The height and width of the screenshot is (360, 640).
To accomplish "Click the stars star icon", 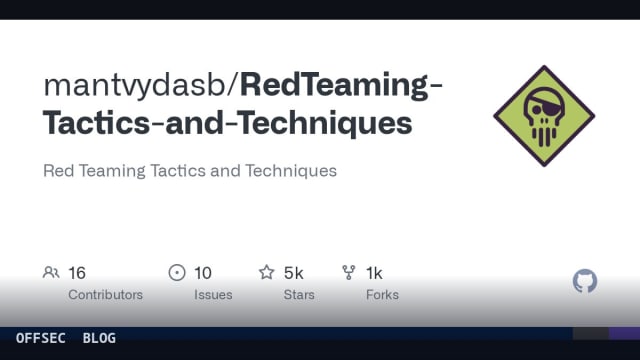I will [x=267, y=272].
